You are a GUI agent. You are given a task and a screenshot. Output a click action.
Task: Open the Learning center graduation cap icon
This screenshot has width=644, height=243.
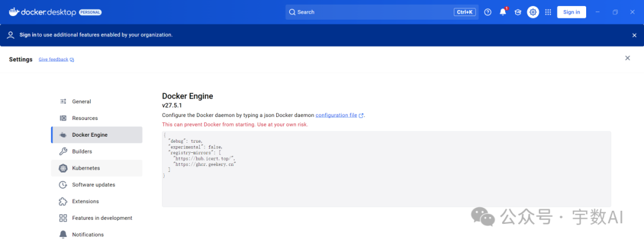point(518,13)
